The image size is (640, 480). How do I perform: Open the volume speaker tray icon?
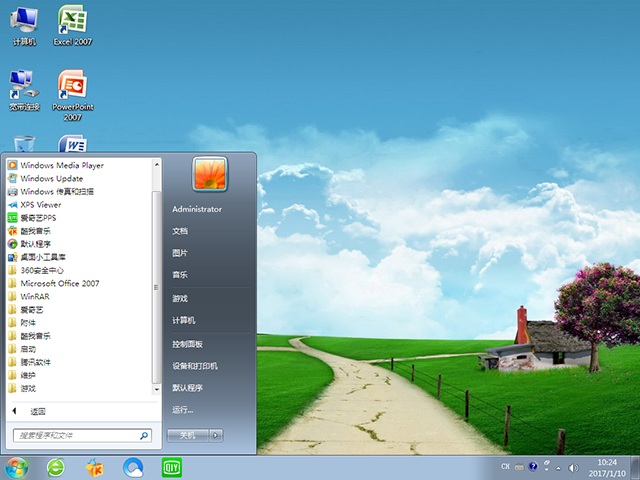click(573, 468)
